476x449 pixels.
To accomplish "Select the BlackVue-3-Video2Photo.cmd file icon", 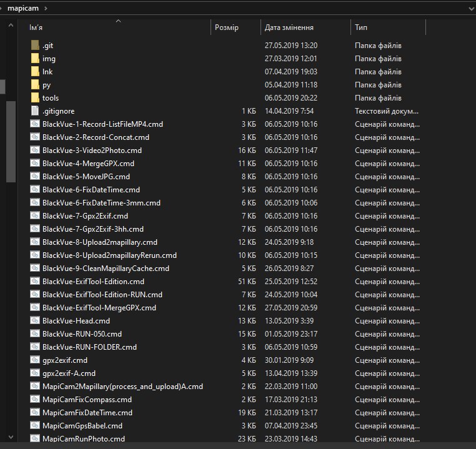I will (x=35, y=150).
